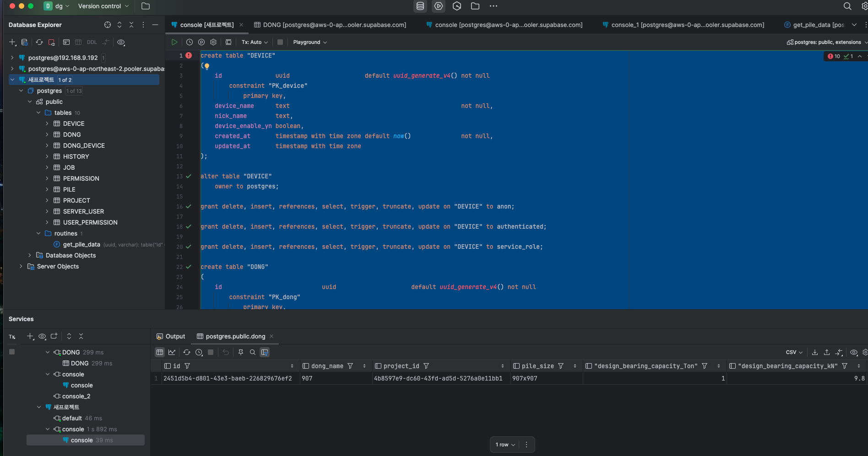
Task: Select opened file target icon in Database Explorer
Action: tap(108, 25)
